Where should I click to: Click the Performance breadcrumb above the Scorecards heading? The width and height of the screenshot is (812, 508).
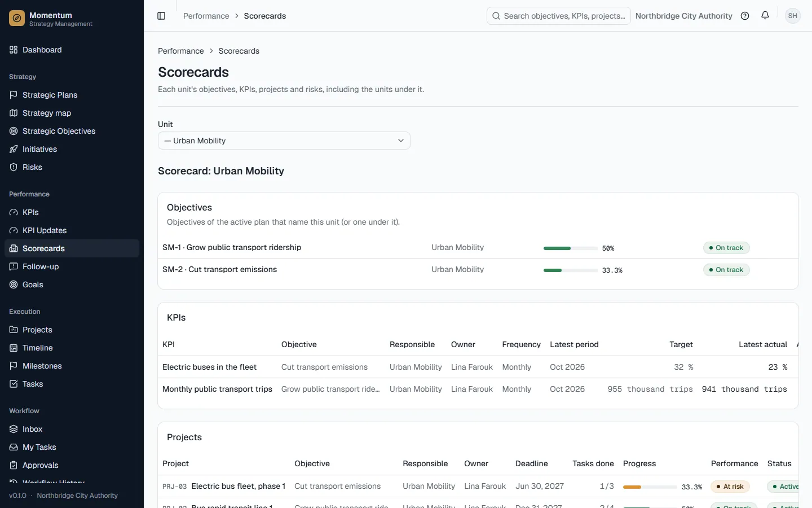(x=181, y=51)
